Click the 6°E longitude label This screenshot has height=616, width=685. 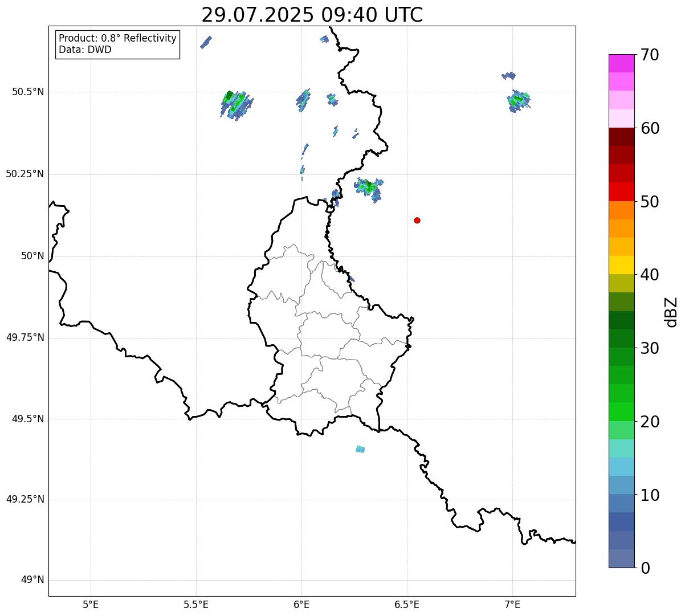pyautogui.click(x=302, y=605)
